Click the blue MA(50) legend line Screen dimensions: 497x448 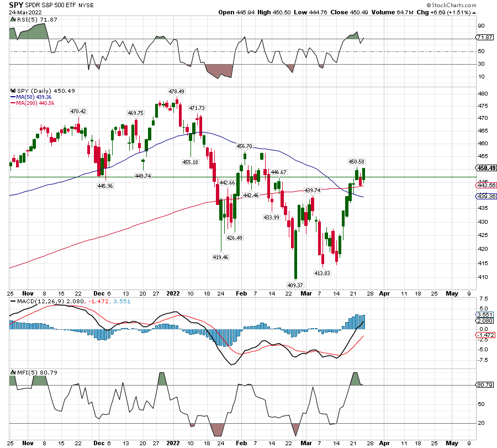13,97
